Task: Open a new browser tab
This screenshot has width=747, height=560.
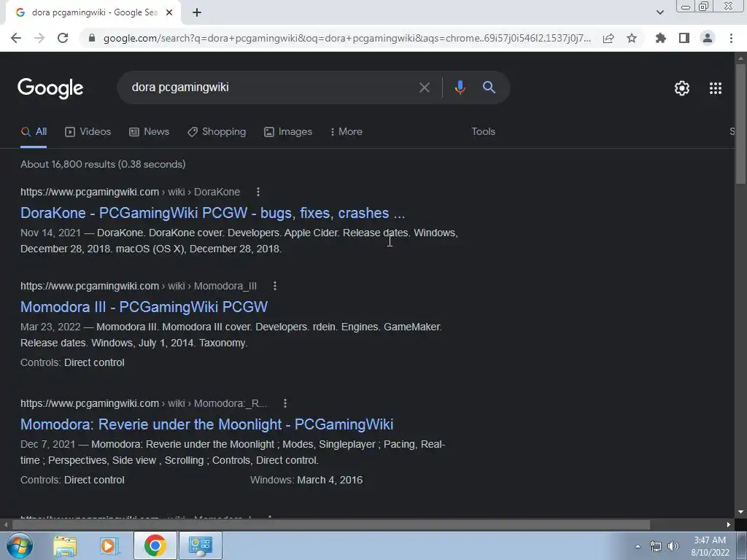Action: pyautogui.click(x=197, y=12)
